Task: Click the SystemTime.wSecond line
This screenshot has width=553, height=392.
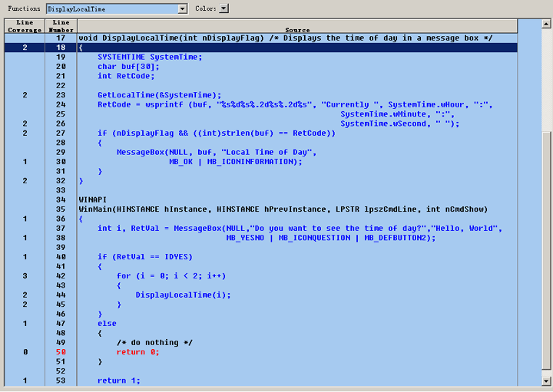Action: pos(400,124)
